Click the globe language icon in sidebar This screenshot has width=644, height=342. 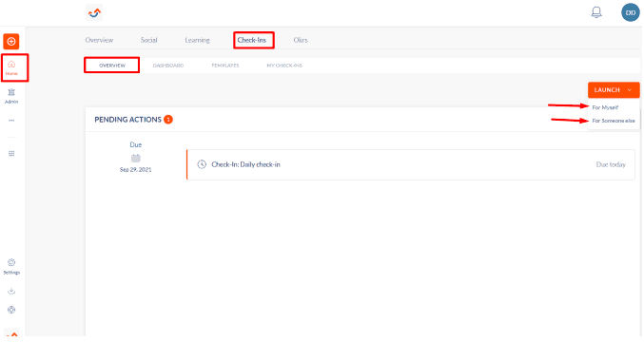(11, 310)
